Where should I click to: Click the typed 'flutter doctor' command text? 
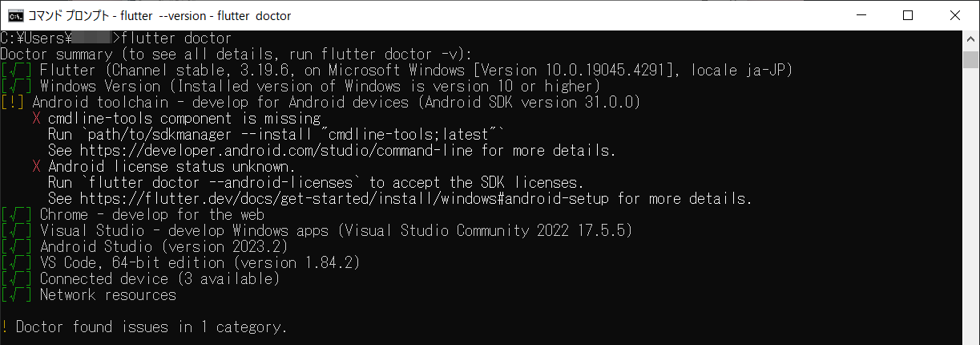(175, 39)
